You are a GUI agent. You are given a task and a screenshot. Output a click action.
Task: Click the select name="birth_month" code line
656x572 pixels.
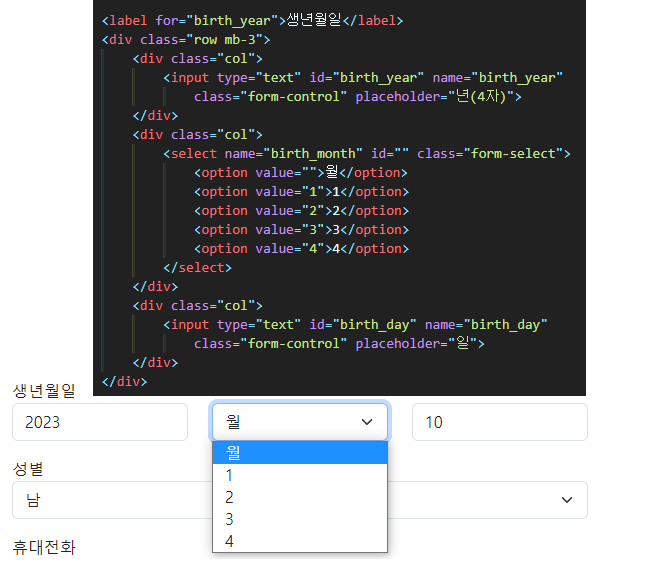pyautogui.click(x=367, y=154)
